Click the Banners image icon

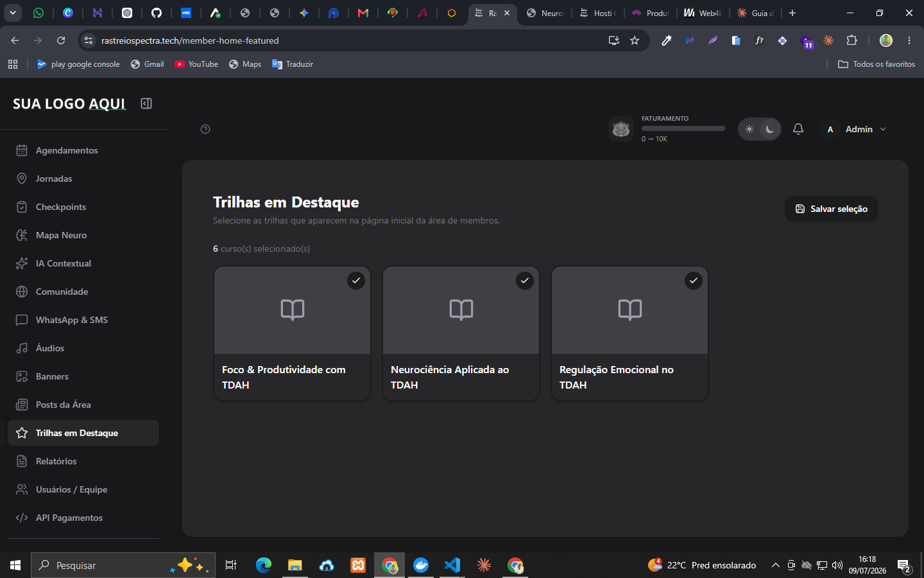(22, 376)
